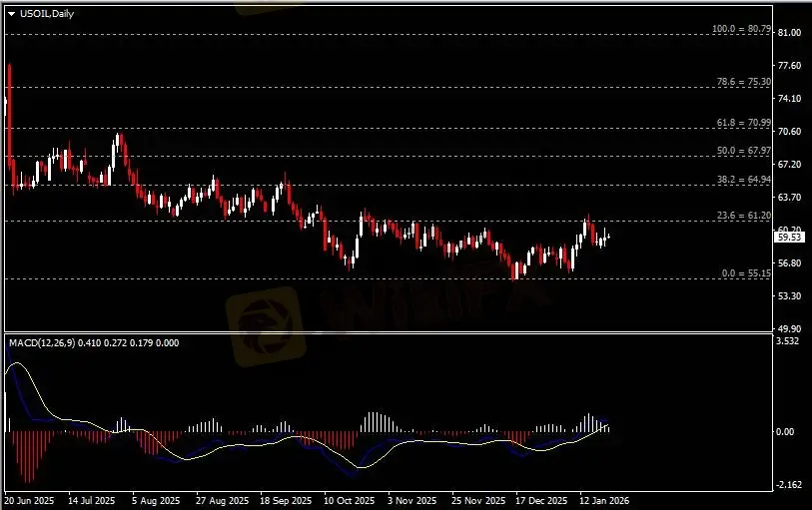Click the 70.60 price axis value
Viewport: 812px width, 510px height.
(789, 132)
